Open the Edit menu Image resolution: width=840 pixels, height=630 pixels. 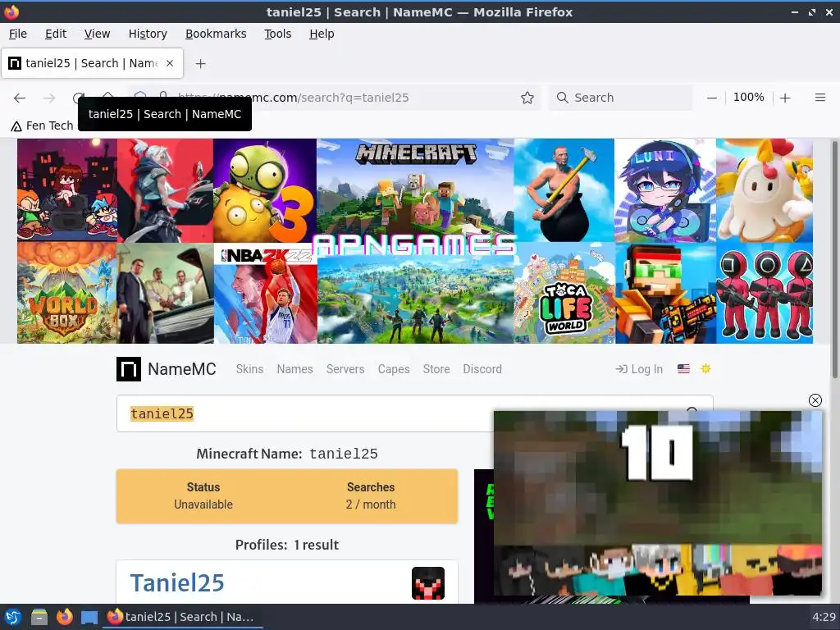click(x=55, y=34)
